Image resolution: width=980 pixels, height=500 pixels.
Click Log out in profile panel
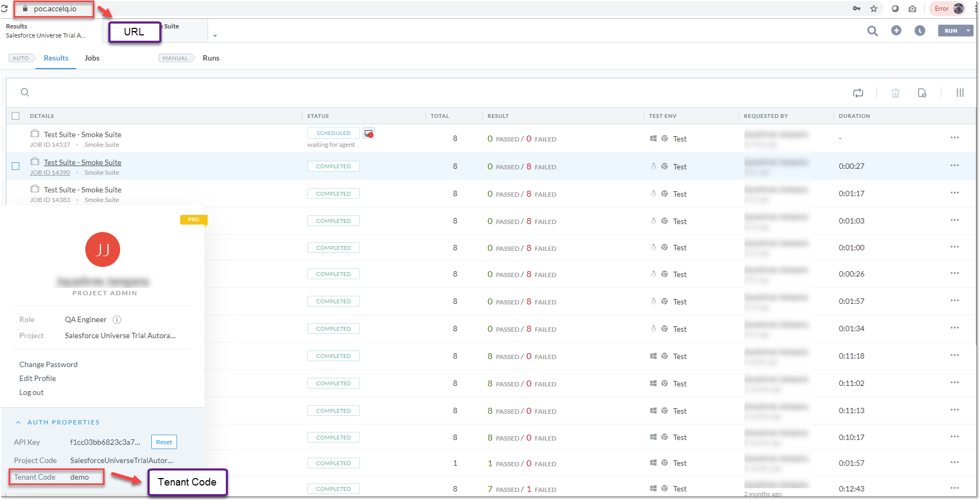31,392
